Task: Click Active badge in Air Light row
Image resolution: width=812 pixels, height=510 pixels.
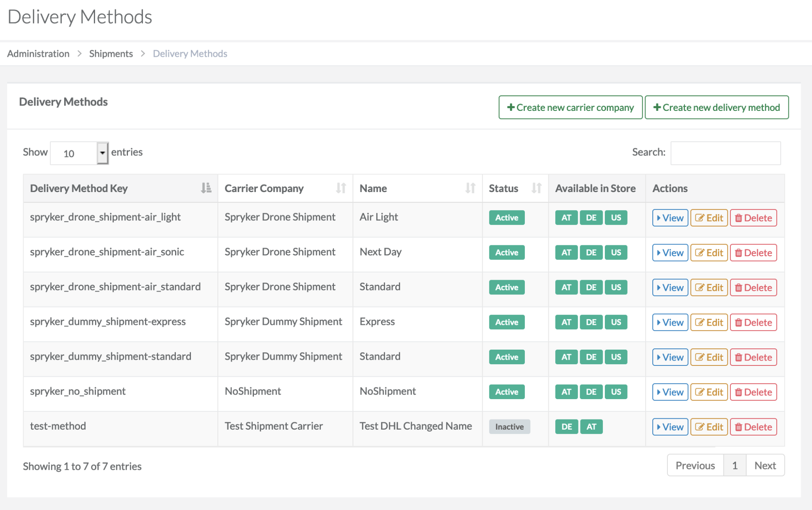Action: pos(507,218)
